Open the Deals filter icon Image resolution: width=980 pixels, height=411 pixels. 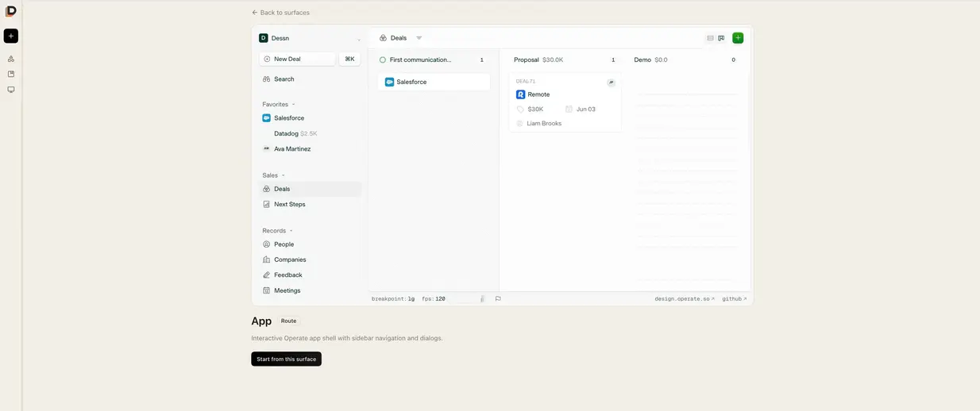pos(419,38)
